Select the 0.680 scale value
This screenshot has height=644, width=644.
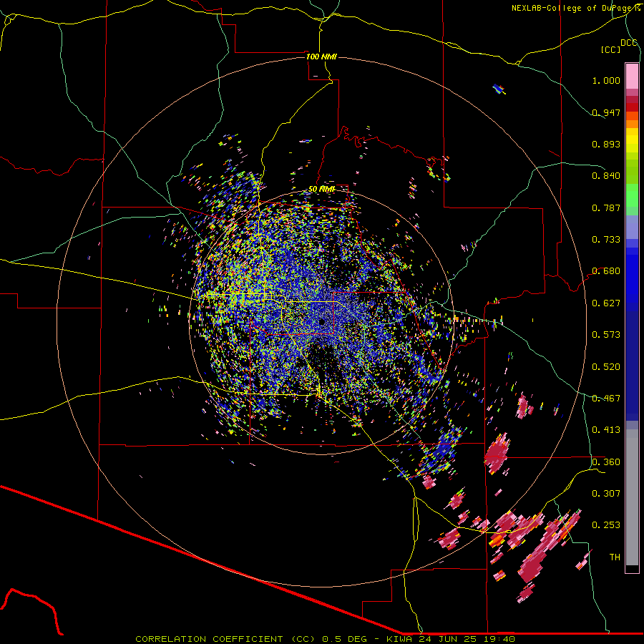tap(606, 271)
